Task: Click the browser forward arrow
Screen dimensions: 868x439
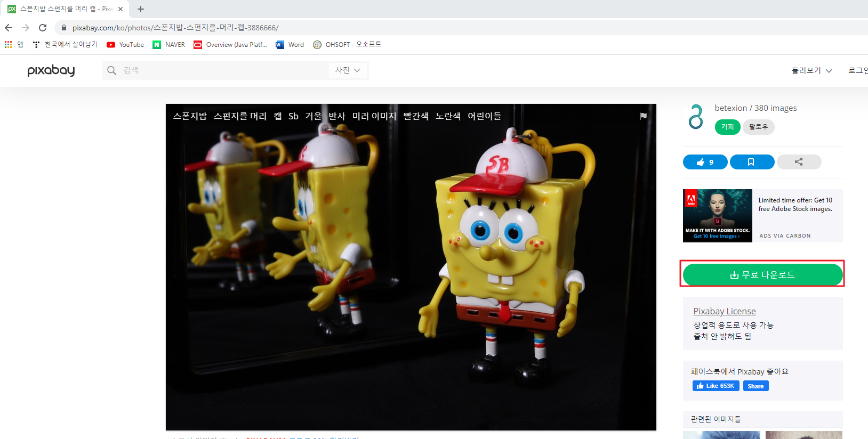Action: (x=26, y=28)
